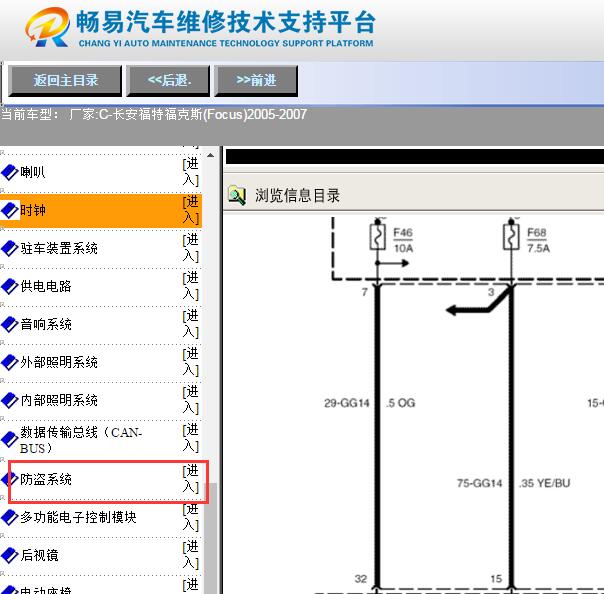
Task: Click the .35 YE/BU wire label
Action: [545, 483]
